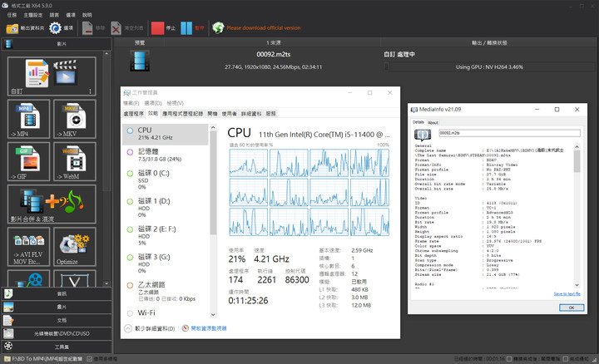Image resolution: width=599 pixels, height=364 pixels.
Task: Open the About tab in MediaInfo
Action: pos(433,122)
